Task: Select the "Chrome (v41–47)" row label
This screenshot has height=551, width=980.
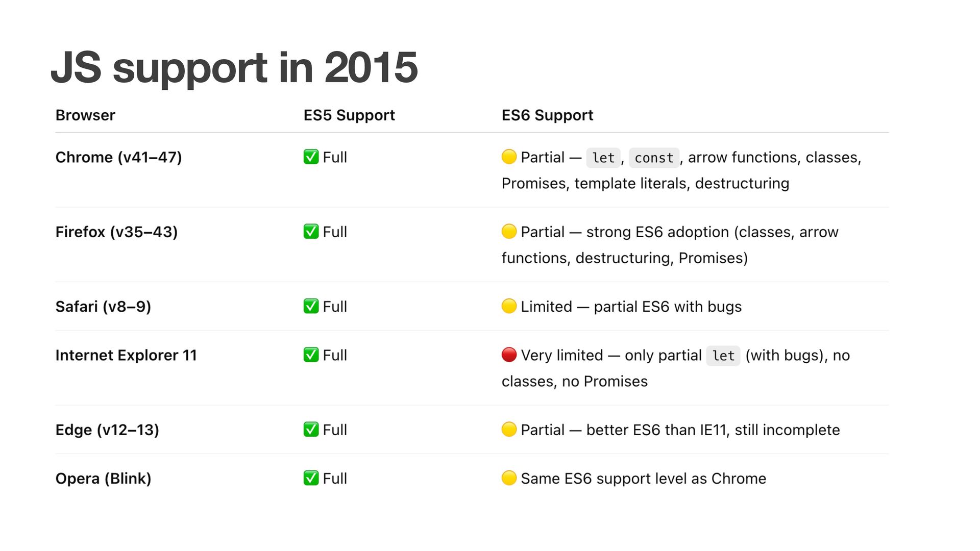Action: tap(118, 157)
